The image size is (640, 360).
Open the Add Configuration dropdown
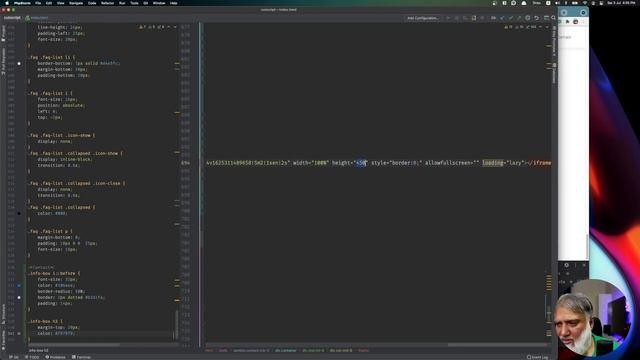pyautogui.click(x=423, y=18)
